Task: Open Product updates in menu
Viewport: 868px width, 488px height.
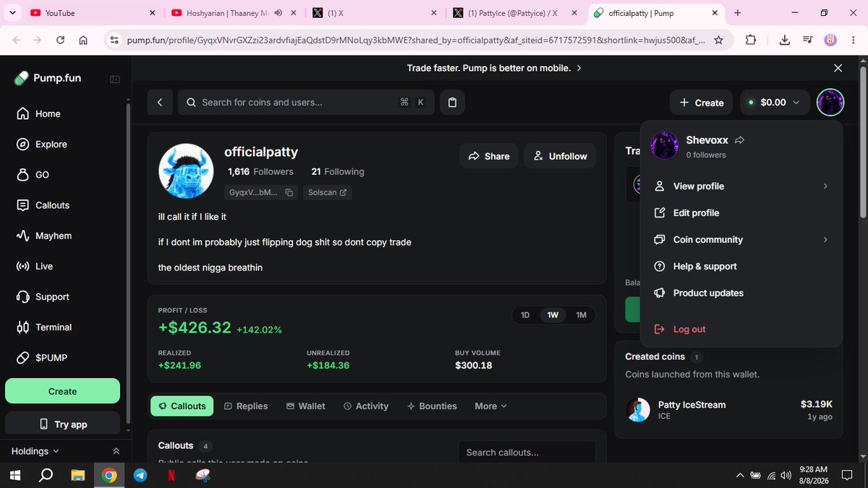Action: point(741,293)
